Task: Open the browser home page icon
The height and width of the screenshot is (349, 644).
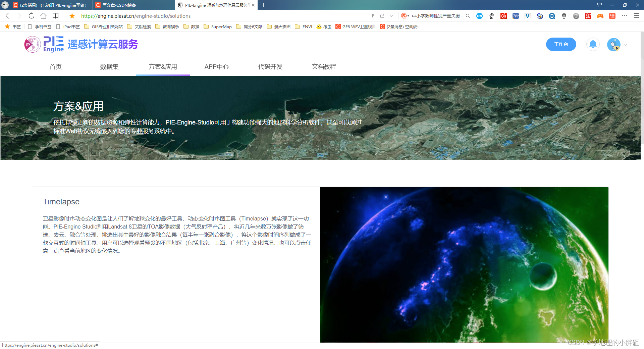Action: (43, 16)
